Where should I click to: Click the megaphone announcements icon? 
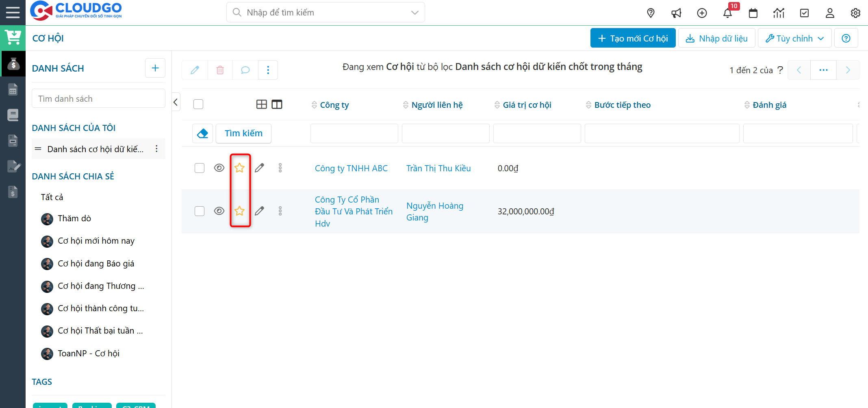676,13
